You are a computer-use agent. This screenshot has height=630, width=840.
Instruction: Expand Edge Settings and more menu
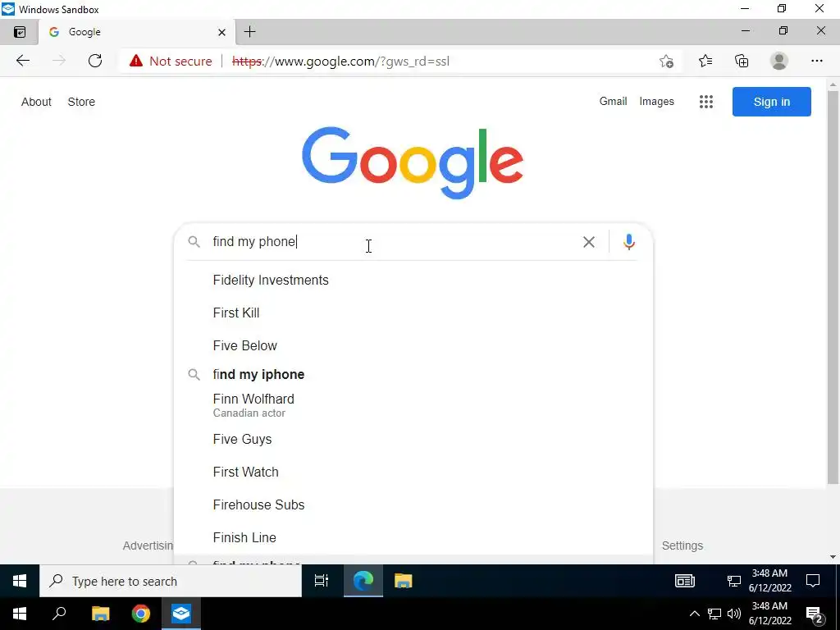[x=817, y=61]
